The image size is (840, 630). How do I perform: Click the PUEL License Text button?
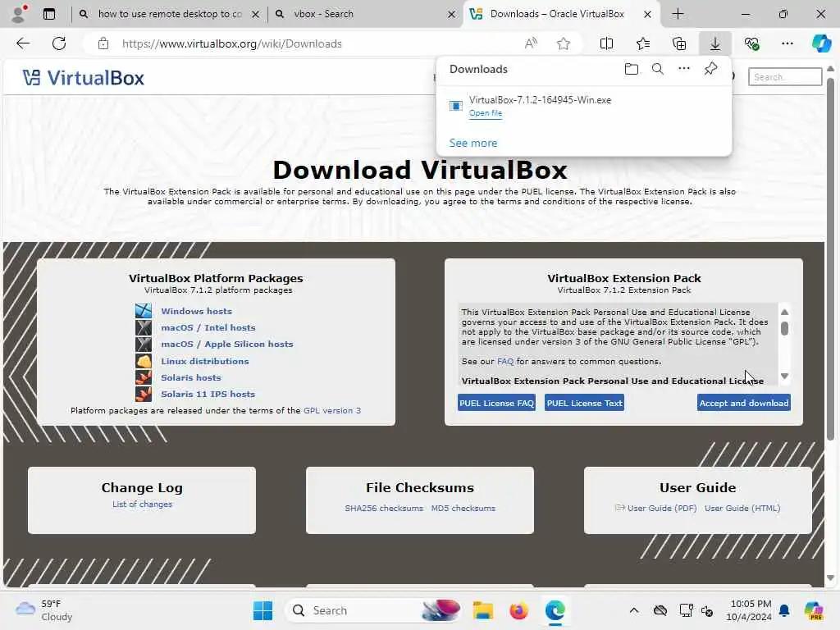point(584,403)
